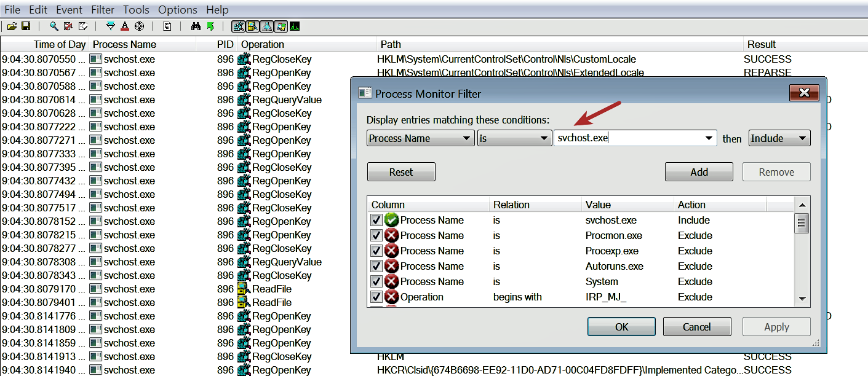Click the Process Monitor Filter title bar icon
Image resolution: width=868 pixels, height=376 pixels.
coord(365,93)
